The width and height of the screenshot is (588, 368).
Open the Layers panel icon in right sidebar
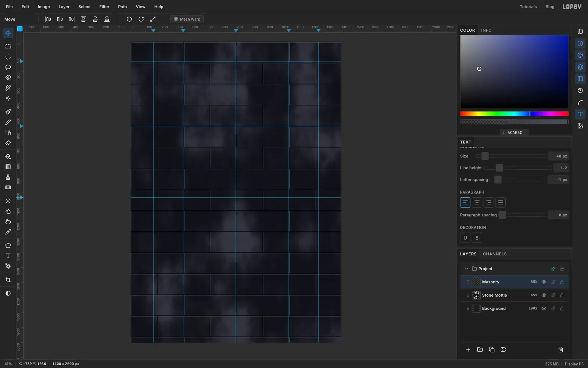580,67
